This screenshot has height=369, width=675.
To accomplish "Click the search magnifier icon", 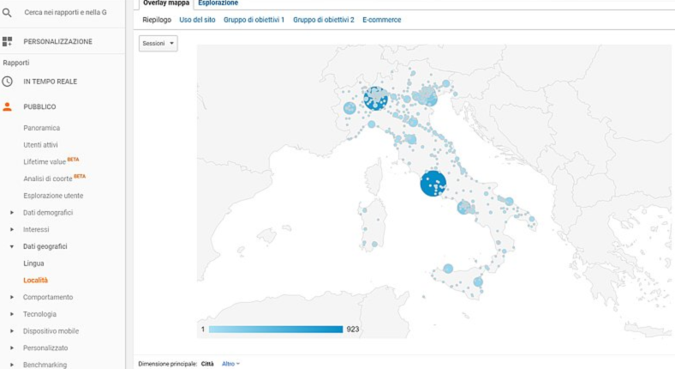I will [7, 12].
